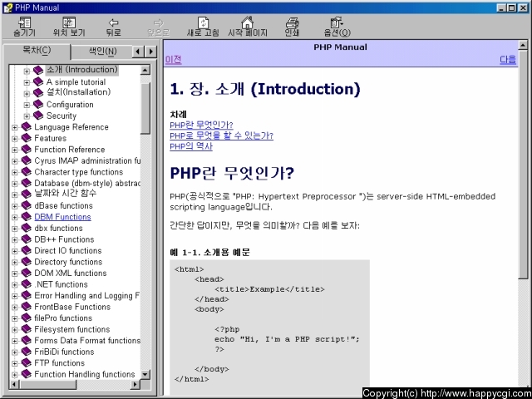Click the book icon beside Security
The image size is (532, 399).
tap(38, 116)
